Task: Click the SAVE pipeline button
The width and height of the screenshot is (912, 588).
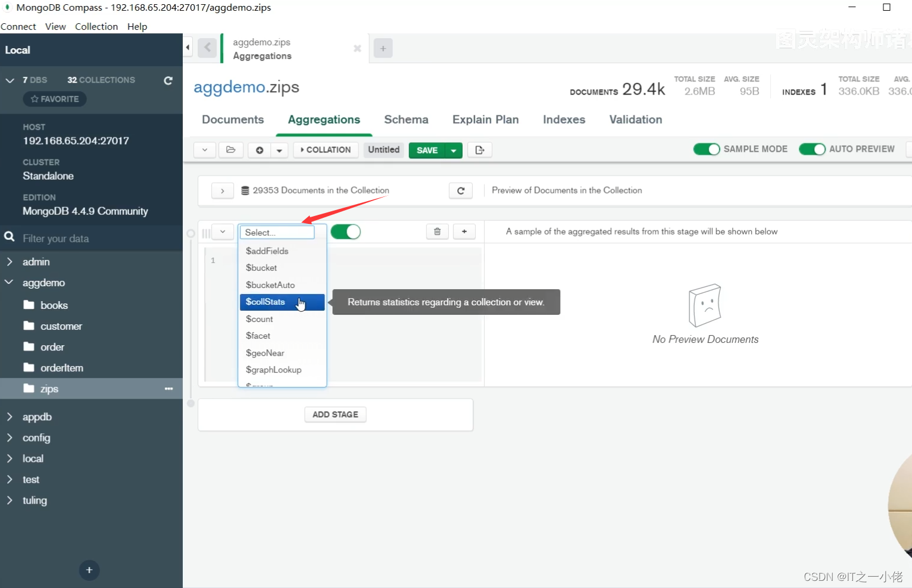Action: pyautogui.click(x=427, y=151)
